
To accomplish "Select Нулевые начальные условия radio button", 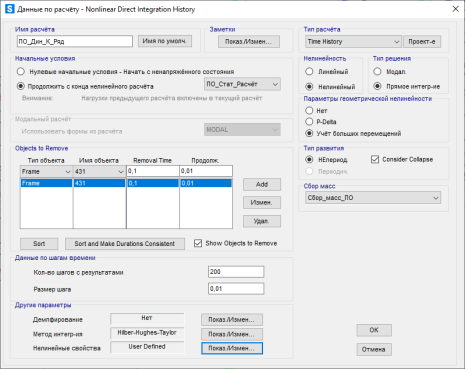I will (21, 72).
